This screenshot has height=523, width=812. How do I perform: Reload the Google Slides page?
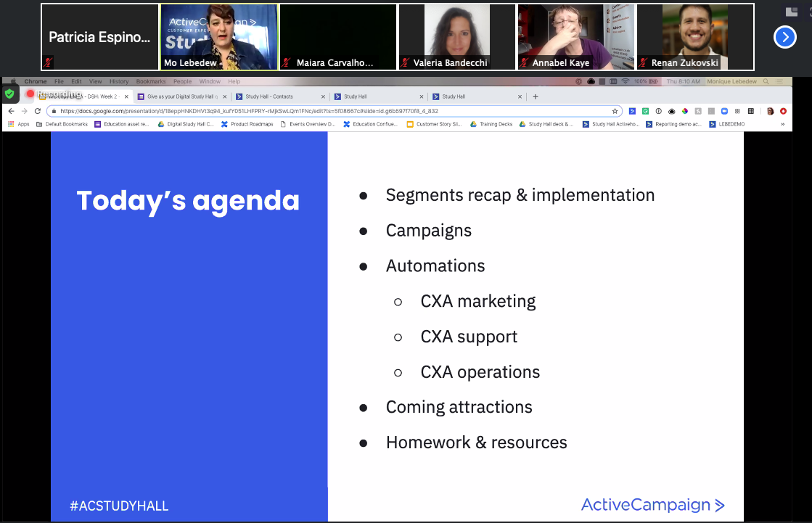(37, 111)
